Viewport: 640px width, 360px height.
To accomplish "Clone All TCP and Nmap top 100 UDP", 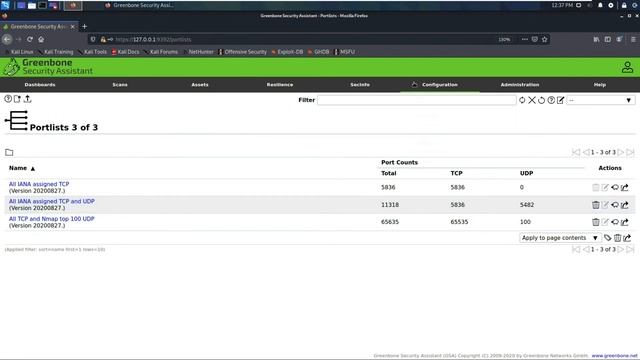I will click(x=615, y=222).
